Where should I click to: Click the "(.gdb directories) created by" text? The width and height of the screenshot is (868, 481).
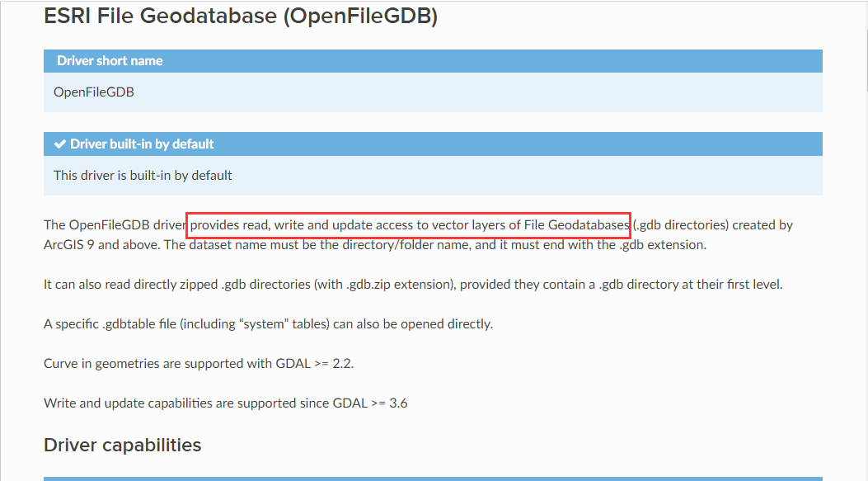coord(713,225)
